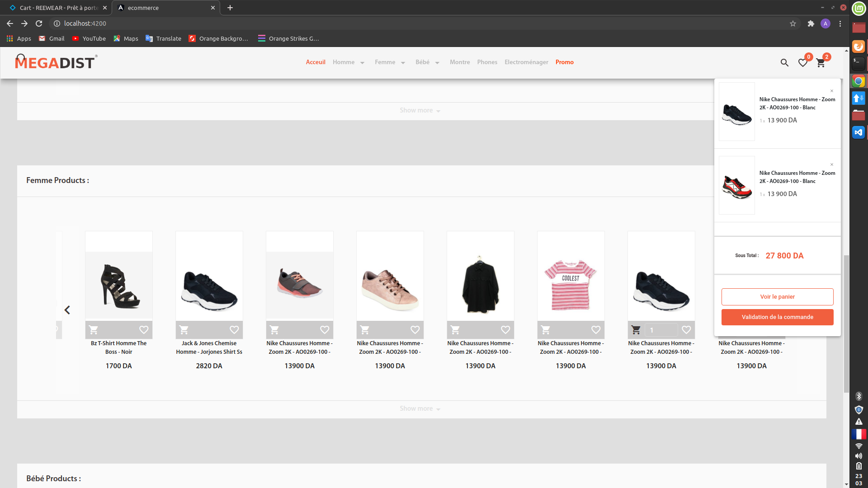Screen dimensions: 868x488
Task: Open the Electroménager menu item
Action: click(x=526, y=62)
